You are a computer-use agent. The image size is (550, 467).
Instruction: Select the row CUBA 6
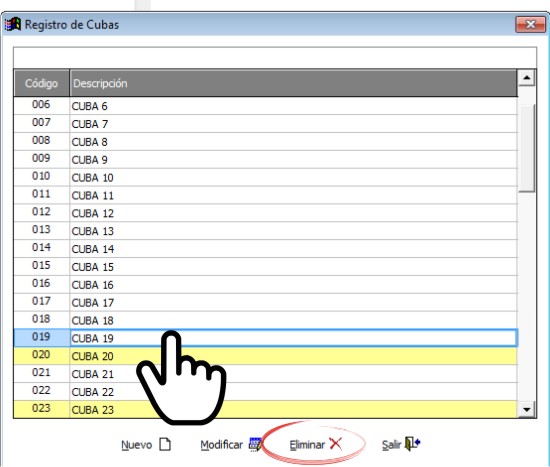[266, 106]
